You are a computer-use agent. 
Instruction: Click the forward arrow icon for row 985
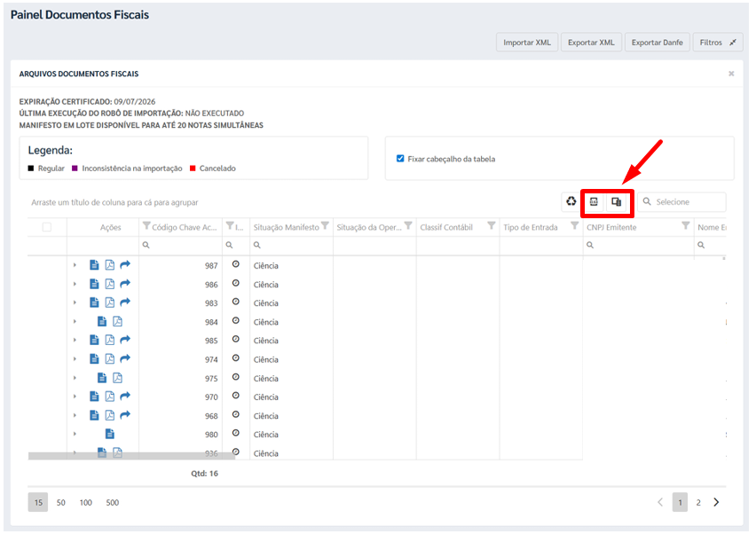click(125, 340)
